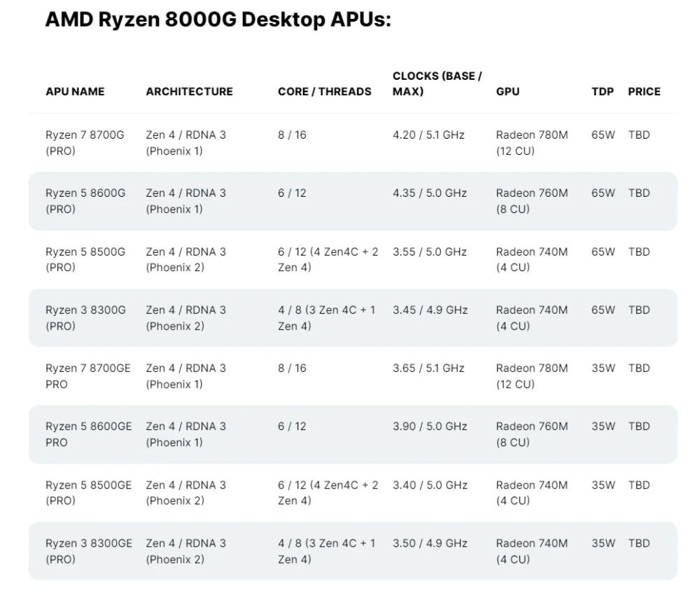Click the 4.20 / 5.1 GHz clock value
The image size is (700, 593).
click(x=428, y=135)
